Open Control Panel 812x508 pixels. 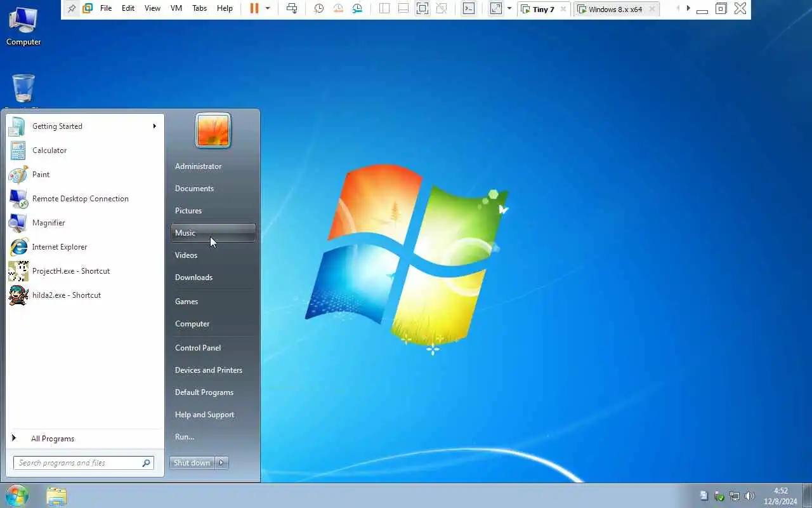pos(213,348)
